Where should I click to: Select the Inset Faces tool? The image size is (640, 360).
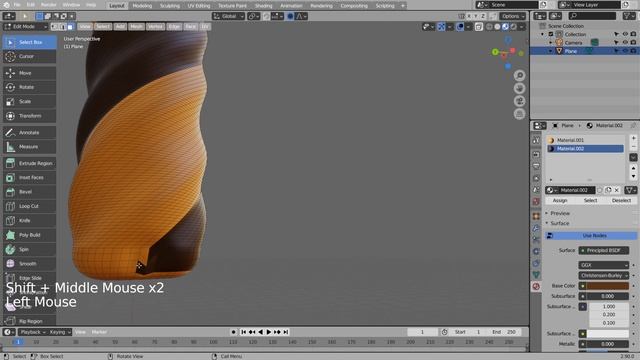coord(29,178)
